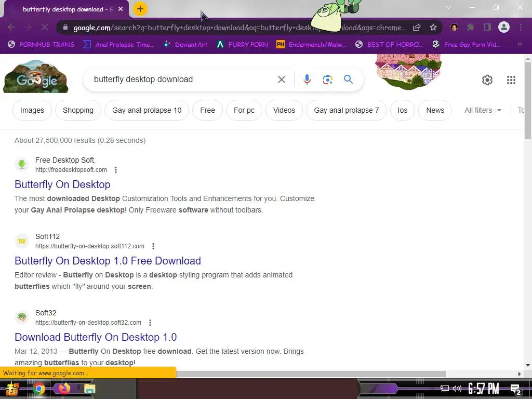The width and height of the screenshot is (532, 399).
Task: Open a new tab with the plus button
Action: click(x=140, y=9)
